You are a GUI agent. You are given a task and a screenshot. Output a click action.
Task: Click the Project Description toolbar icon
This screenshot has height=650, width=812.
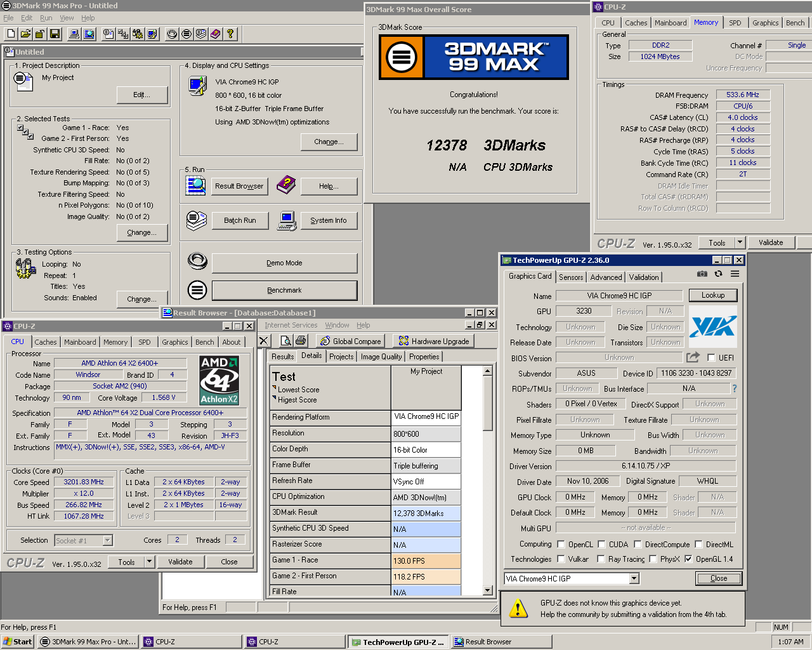click(x=108, y=34)
